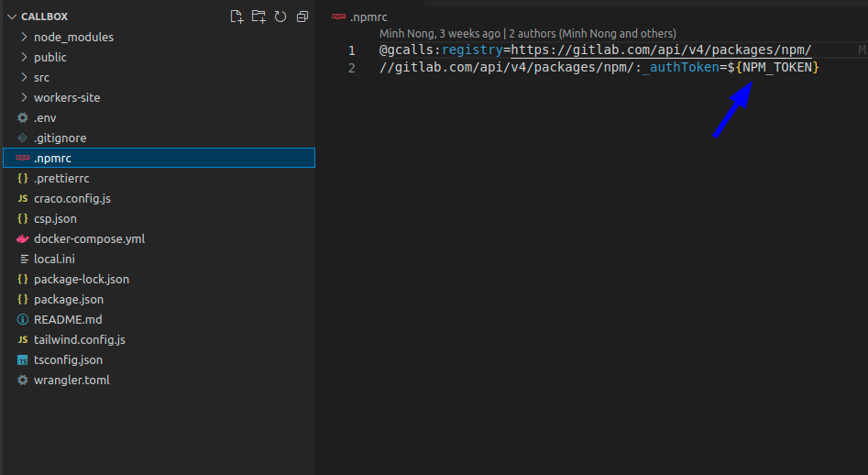868x475 pixels.
Task: Click the .env gear icon
Action: (23, 117)
